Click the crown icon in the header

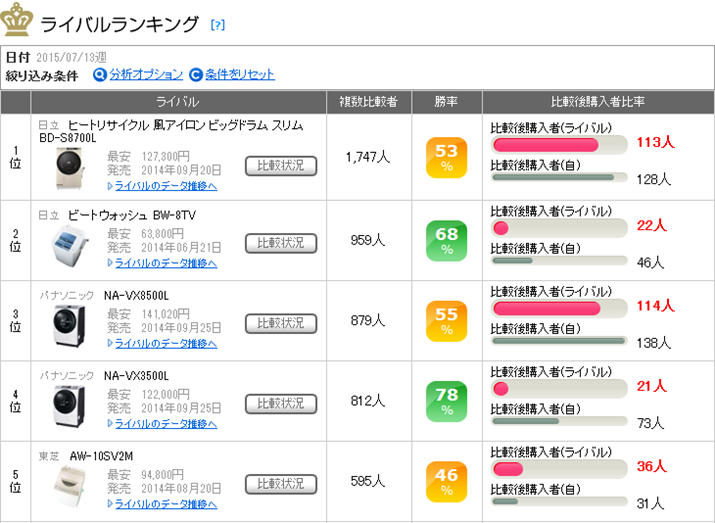[x=18, y=20]
